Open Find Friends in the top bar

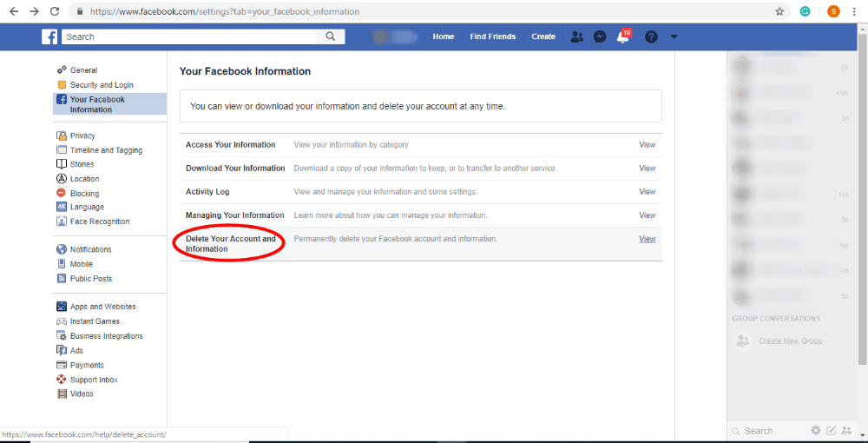click(x=493, y=36)
